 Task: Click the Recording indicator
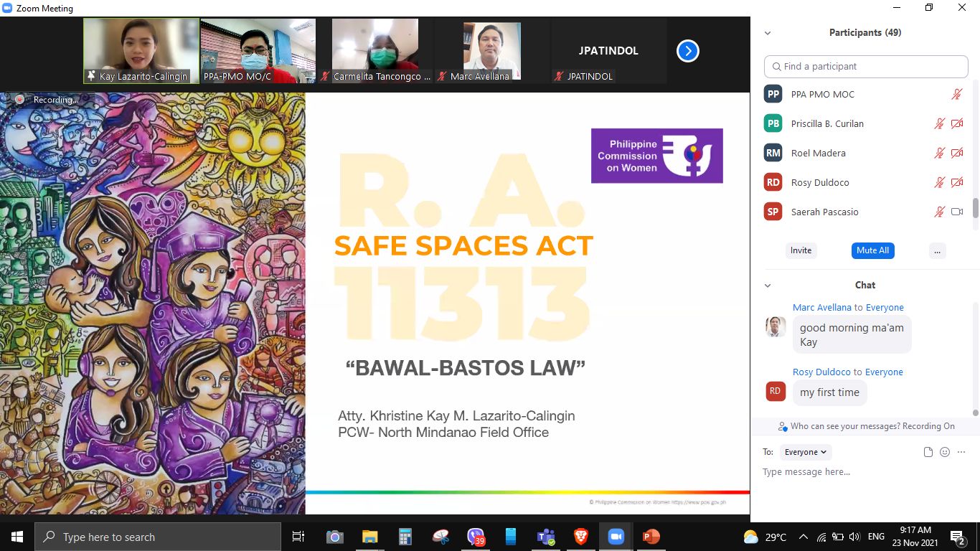tap(49, 100)
